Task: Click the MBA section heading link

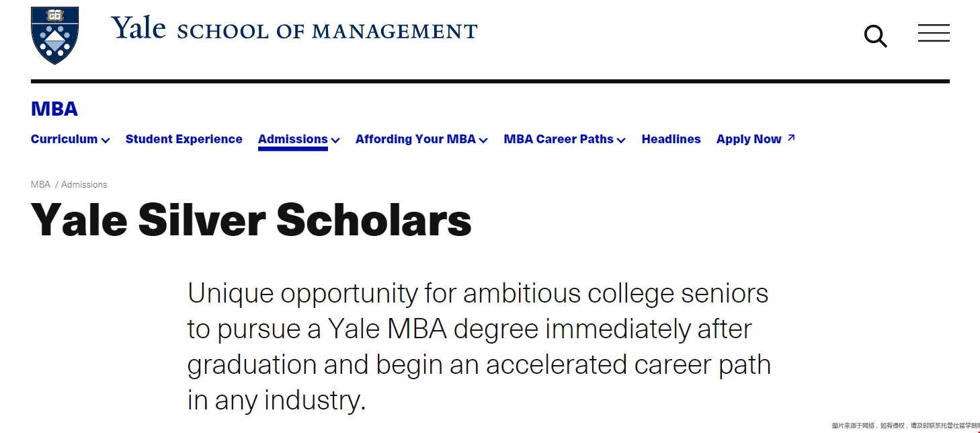Action: 54,109
